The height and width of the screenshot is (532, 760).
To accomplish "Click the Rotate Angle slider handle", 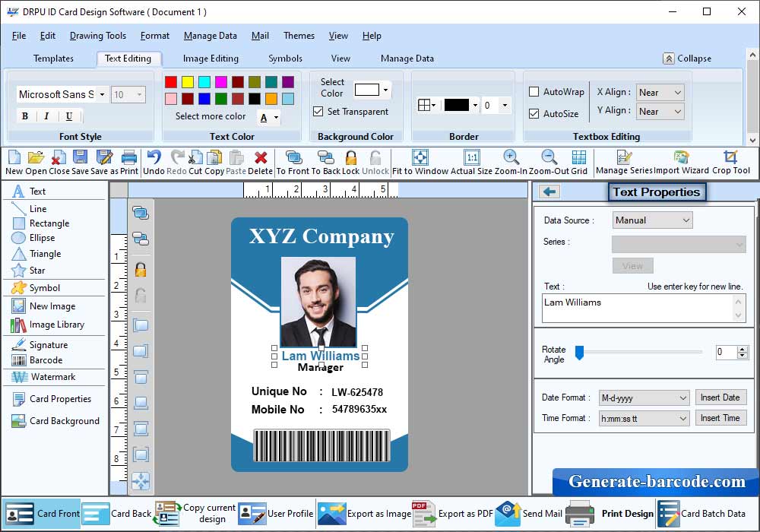I will pyautogui.click(x=579, y=352).
